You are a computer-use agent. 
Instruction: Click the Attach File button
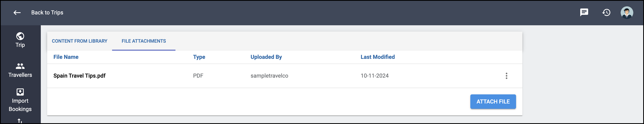tap(493, 101)
